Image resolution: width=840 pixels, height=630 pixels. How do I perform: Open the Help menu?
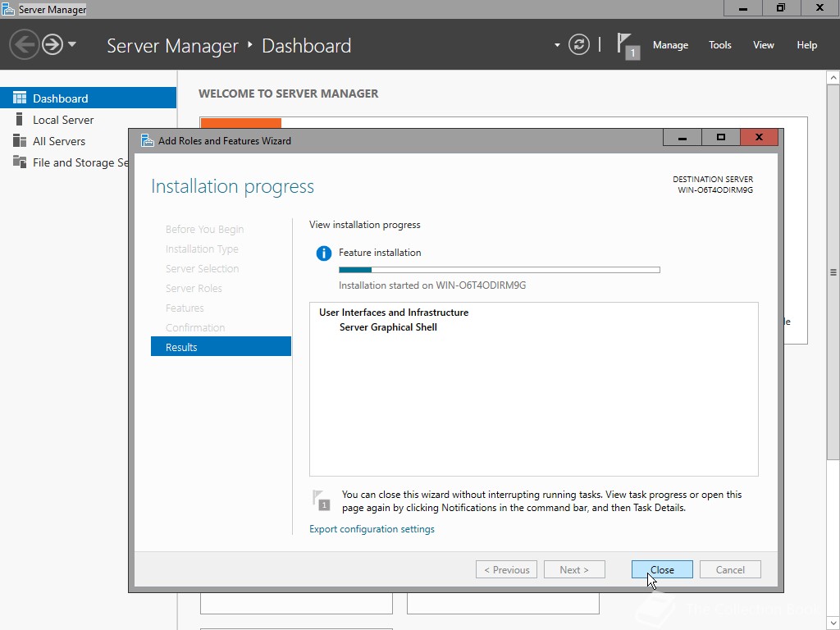point(806,45)
